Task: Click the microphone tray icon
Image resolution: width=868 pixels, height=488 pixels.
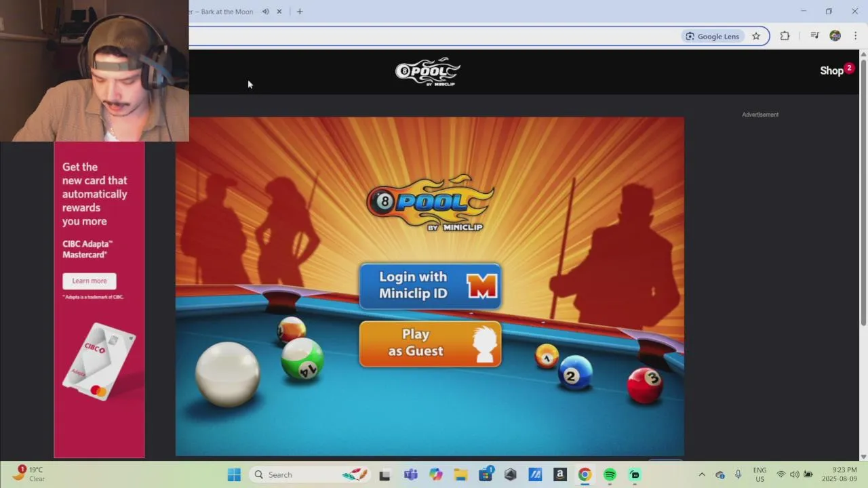Action: click(738, 474)
